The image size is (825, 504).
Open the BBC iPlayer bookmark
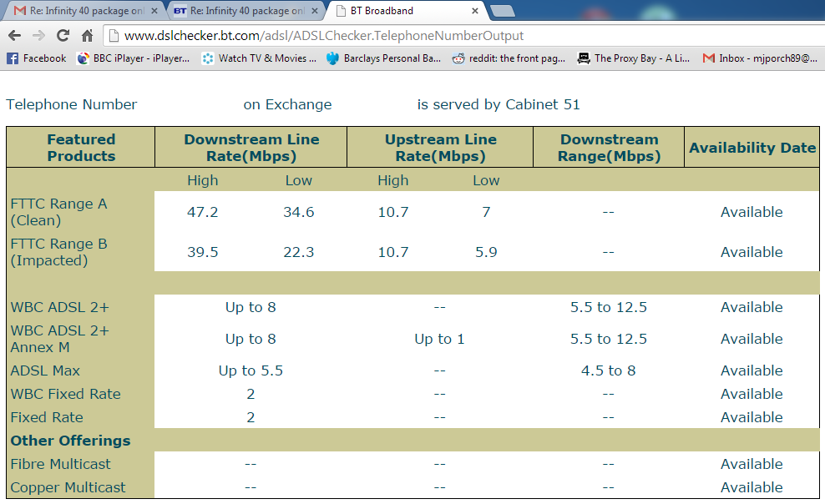click(133, 58)
